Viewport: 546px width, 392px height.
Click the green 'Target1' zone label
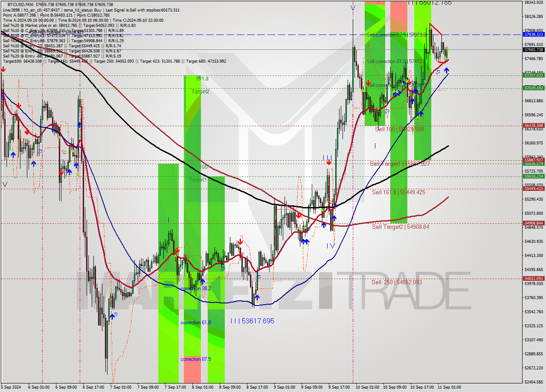(x=198, y=180)
